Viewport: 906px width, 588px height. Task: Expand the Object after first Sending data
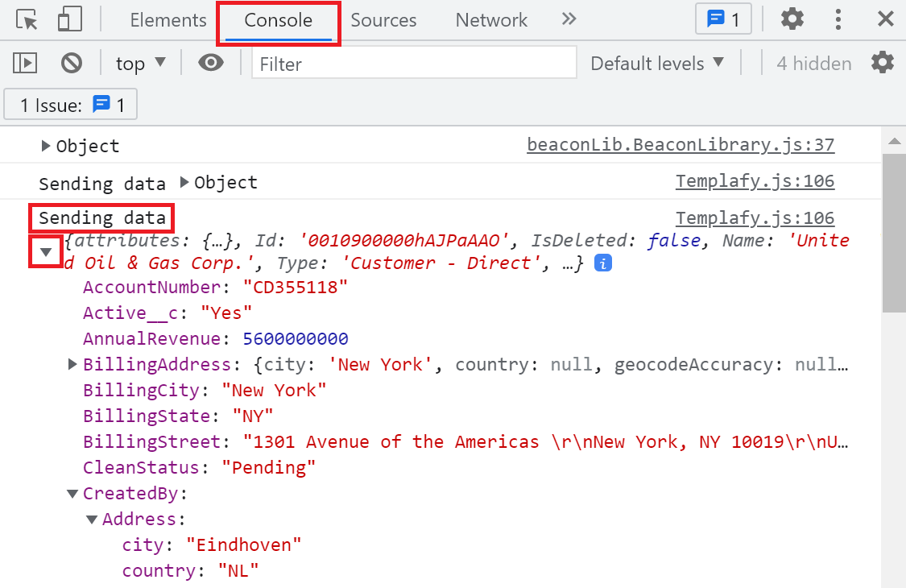pos(184,183)
